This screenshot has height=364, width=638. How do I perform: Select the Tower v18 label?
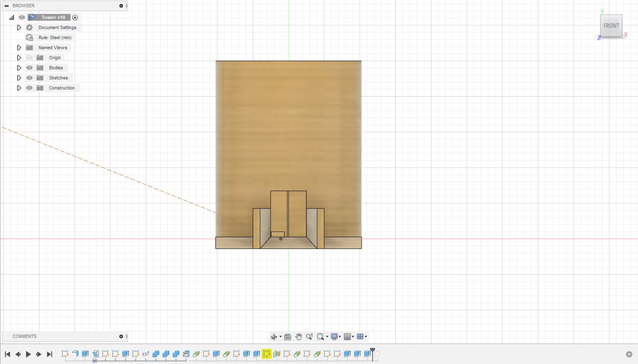(x=53, y=17)
